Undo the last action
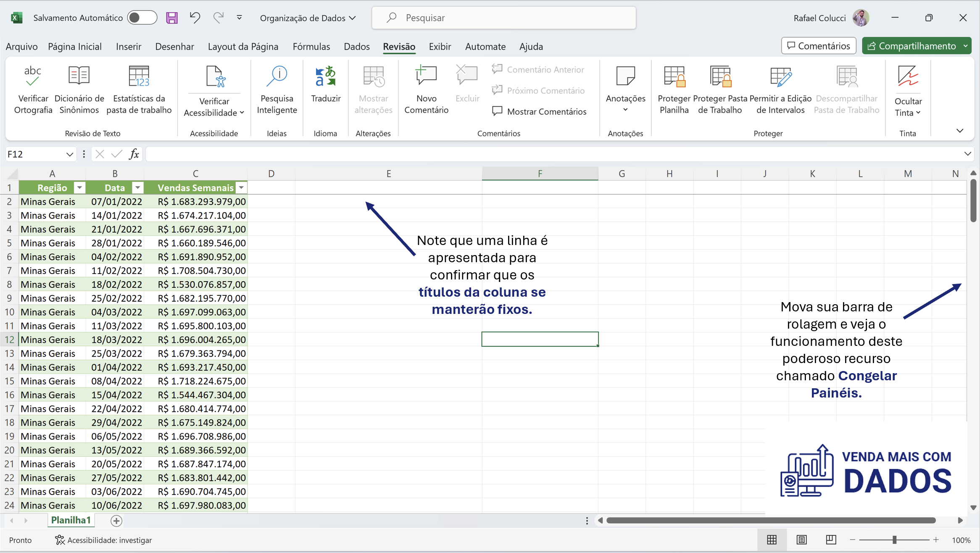This screenshot has width=980, height=553. [195, 18]
